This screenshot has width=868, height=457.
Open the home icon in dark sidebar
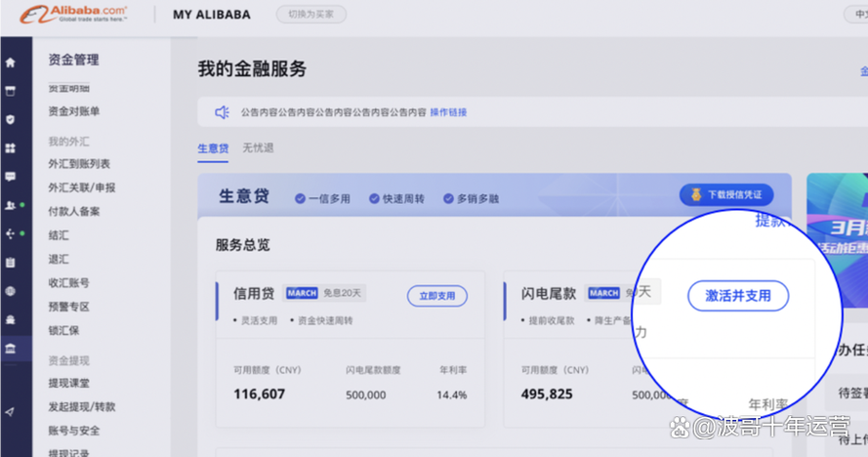click(10, 62)
